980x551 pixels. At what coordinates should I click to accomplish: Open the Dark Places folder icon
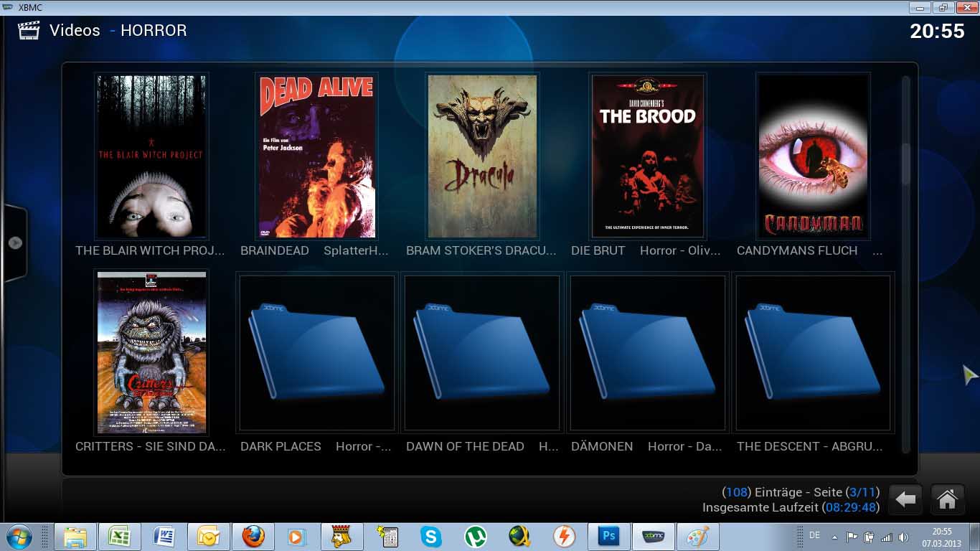click(316, 352)
